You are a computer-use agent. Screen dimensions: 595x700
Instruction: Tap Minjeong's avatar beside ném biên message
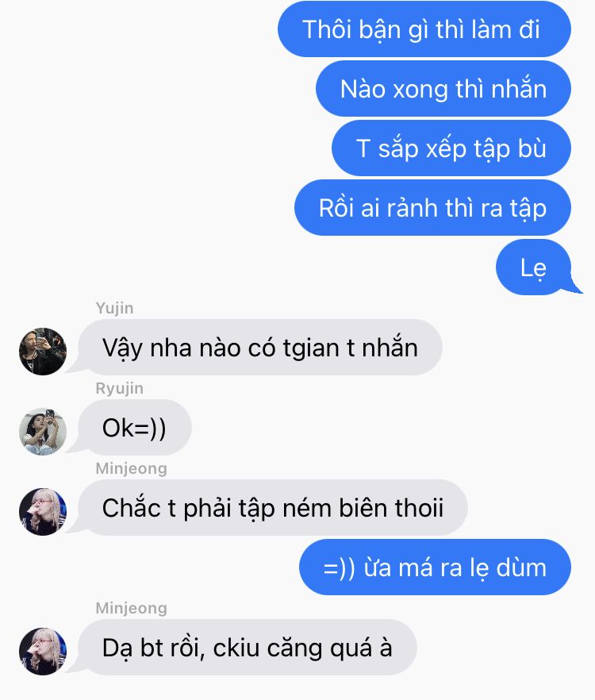(x=43, y=512)
